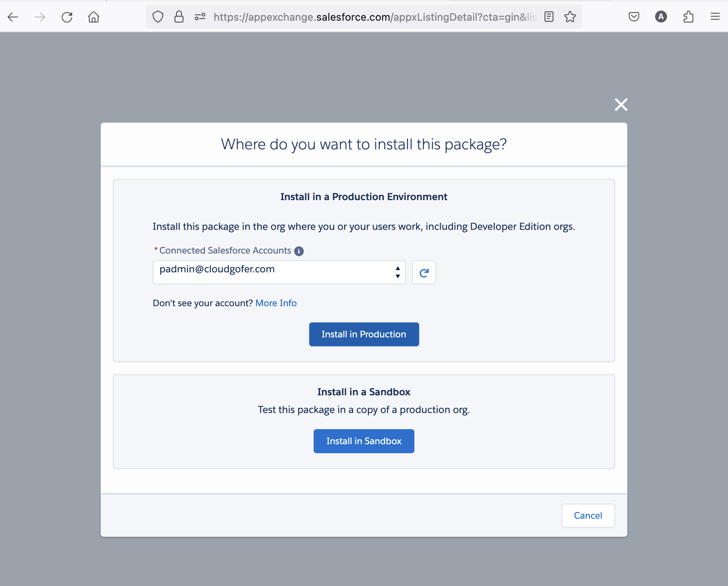728x586 pixels.
Task: Click the up stepper arrow on account selector
Action: pos(397,268)
